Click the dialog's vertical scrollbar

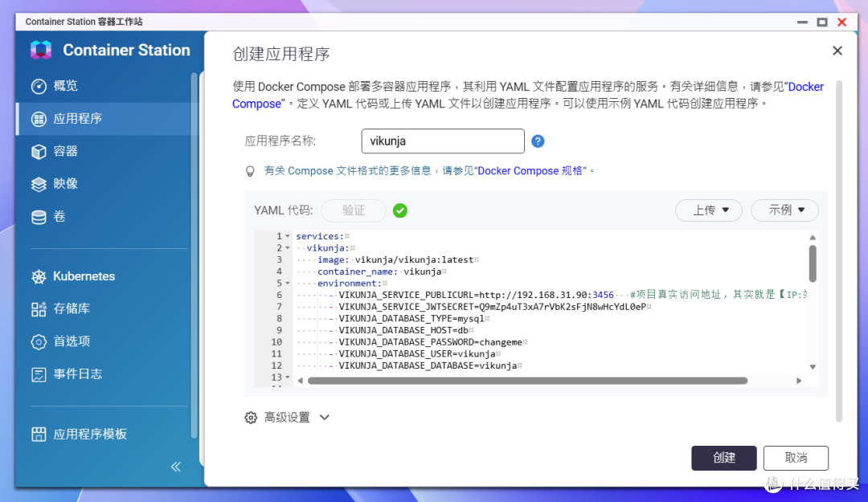[839, 252]
